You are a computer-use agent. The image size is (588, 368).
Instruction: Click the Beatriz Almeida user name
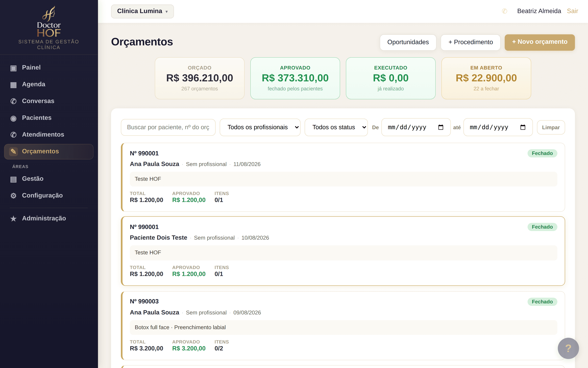(x=539, y=11)
